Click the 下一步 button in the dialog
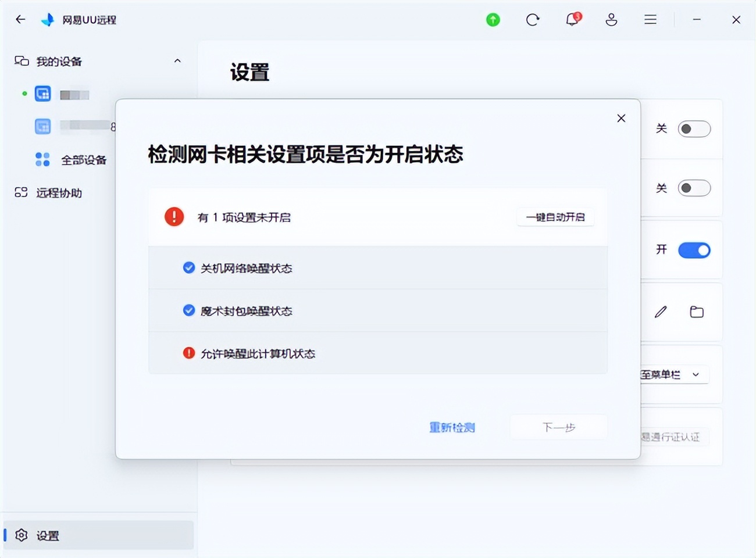Screen dimensions: 756x558 click(x=558, y=427)
